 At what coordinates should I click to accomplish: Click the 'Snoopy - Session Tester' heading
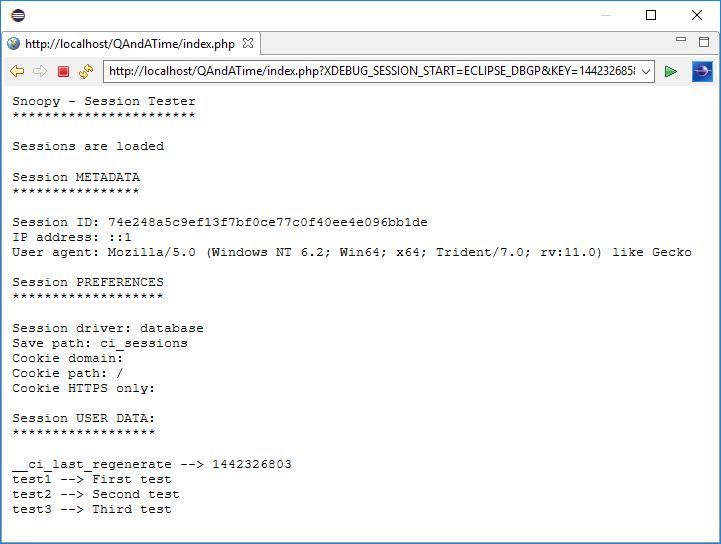(104, 101)
